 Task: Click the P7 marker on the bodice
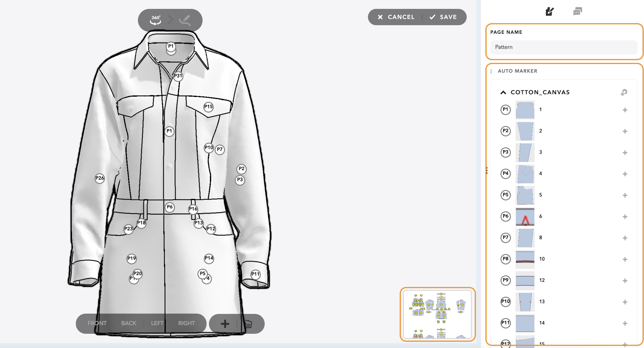point(220,150)
